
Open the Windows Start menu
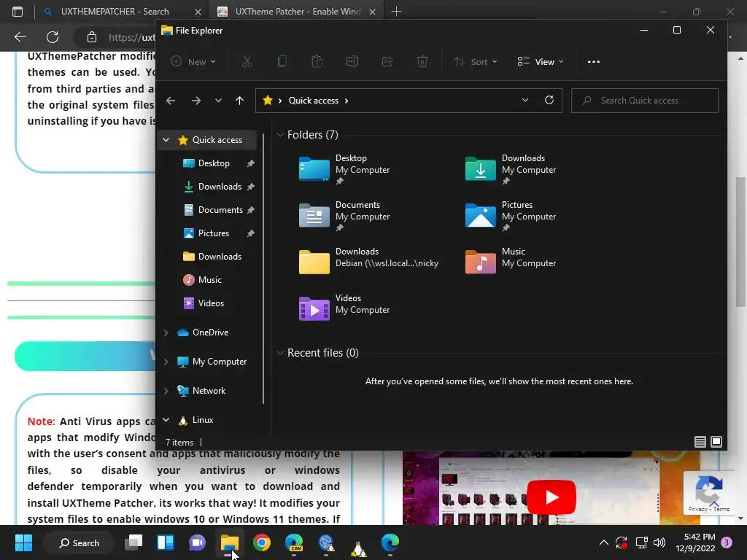(23, 542)
